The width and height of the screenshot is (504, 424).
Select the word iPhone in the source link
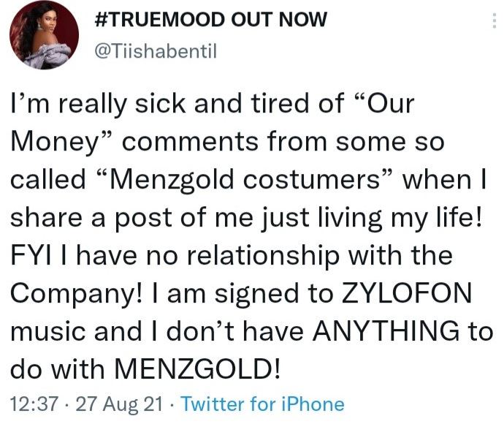tap(313, 404)
